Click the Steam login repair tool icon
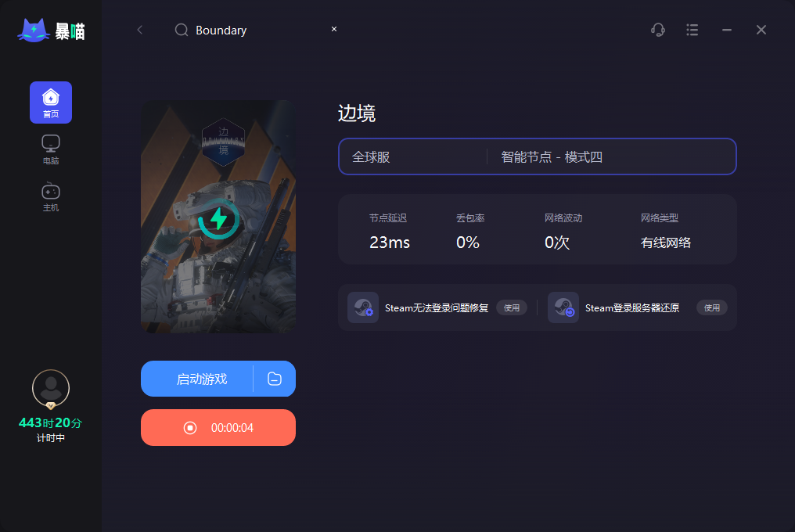 363,307
